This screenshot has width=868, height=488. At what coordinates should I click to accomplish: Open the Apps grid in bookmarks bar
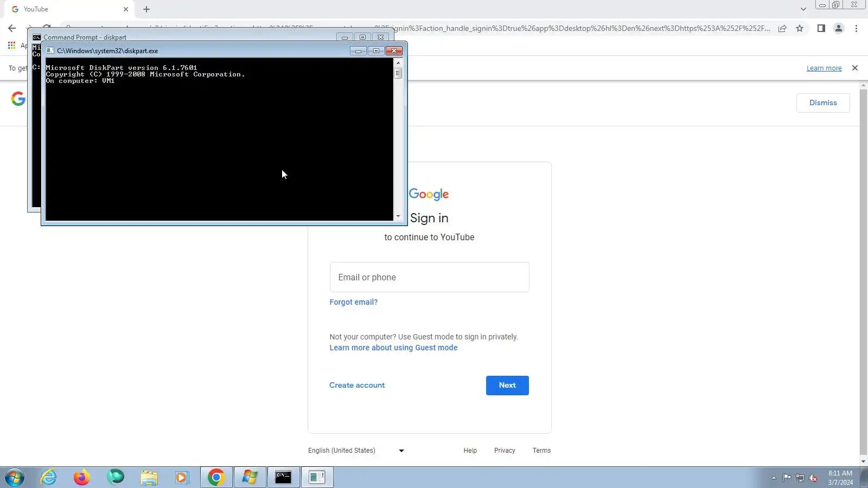(11, 46)
